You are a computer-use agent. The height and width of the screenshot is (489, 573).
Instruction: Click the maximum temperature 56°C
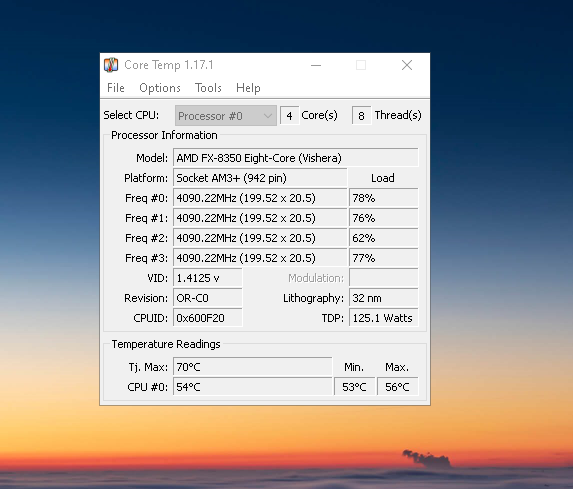pos(398,387)
